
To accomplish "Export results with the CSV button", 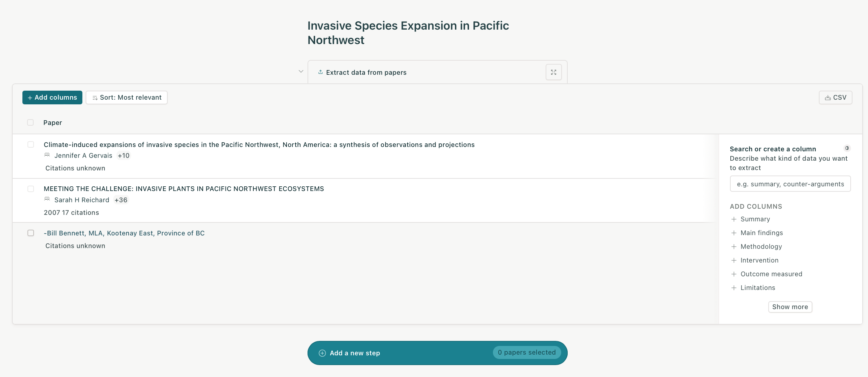I will tap(835, 97).
